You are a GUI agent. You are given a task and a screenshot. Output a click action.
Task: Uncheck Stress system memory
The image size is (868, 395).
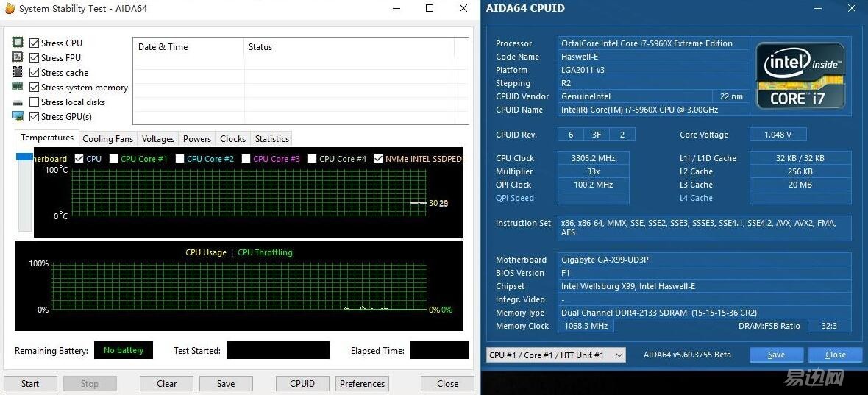click(34, 88)
